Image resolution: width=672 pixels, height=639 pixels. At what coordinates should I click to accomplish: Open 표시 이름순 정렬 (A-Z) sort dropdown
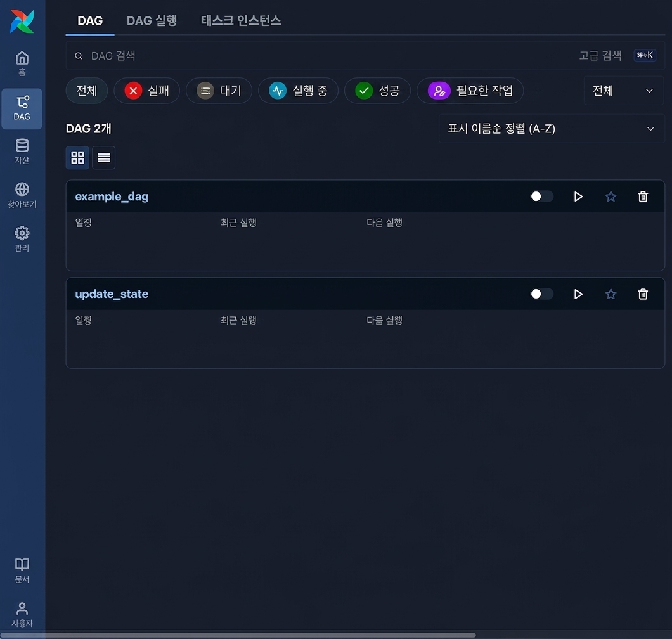552,129
